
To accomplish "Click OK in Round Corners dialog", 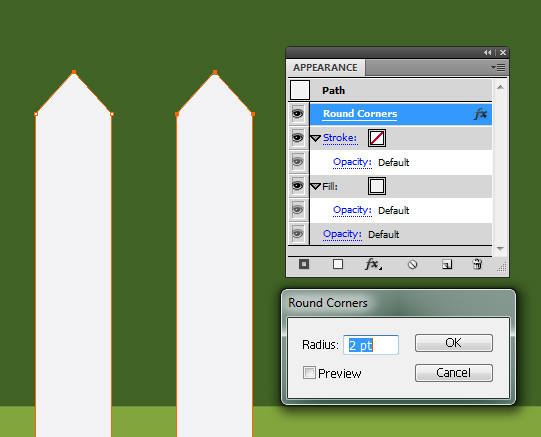I will (x=454, y=343).
